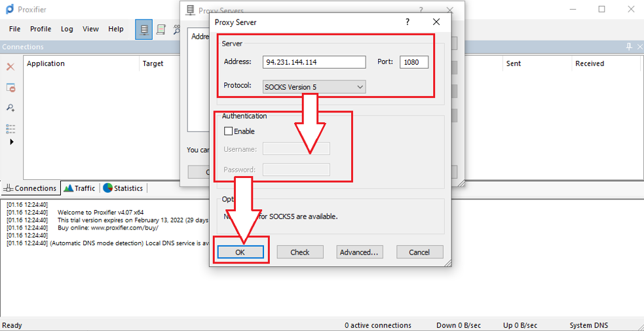Open the Profile menu
Viewport: 644px width, 331px height.
click(41, 29)
